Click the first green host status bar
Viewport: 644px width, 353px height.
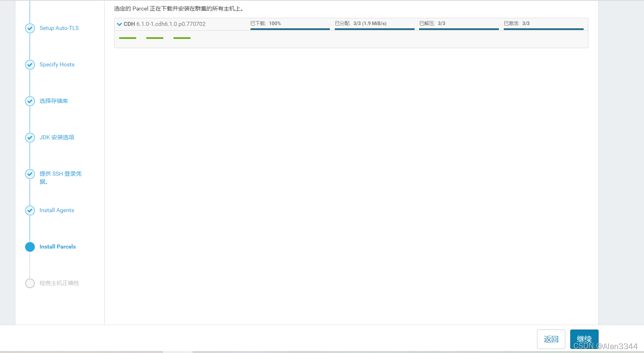point(128,38)
